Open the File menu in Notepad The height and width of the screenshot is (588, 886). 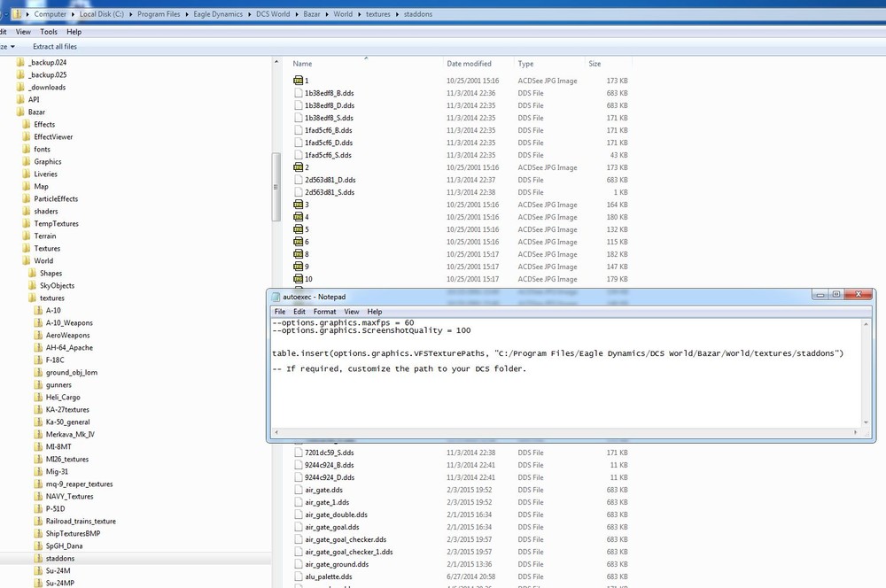(280, 312)
